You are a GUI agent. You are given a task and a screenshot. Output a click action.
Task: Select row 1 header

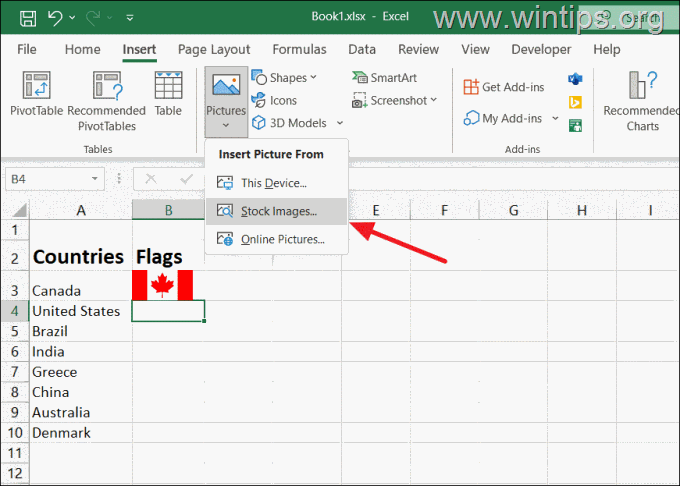(15, 230)
